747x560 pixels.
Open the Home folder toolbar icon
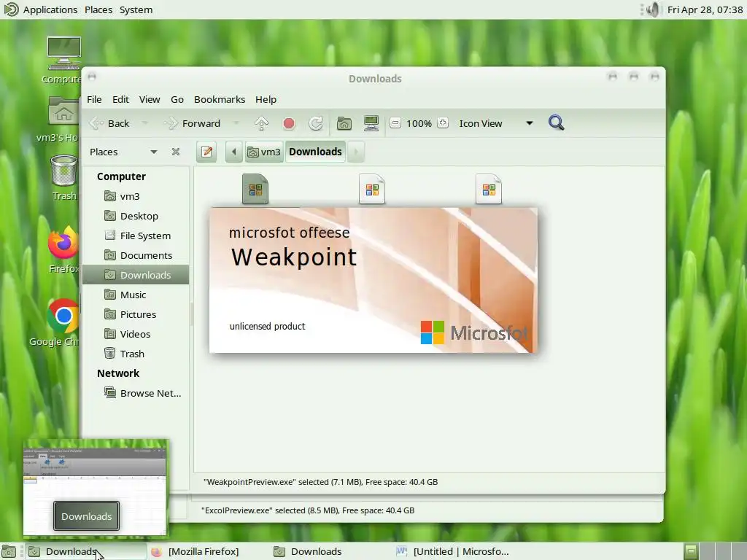pyautogui.click(x=344, y=123)
